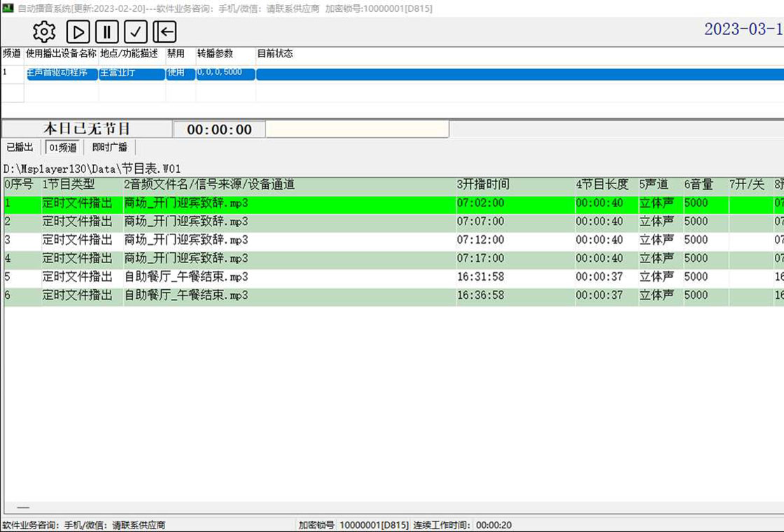The height and width of the screenshot is (532, 784).
Task: Click the 频道 column header
Action: [x=12, y=53]
